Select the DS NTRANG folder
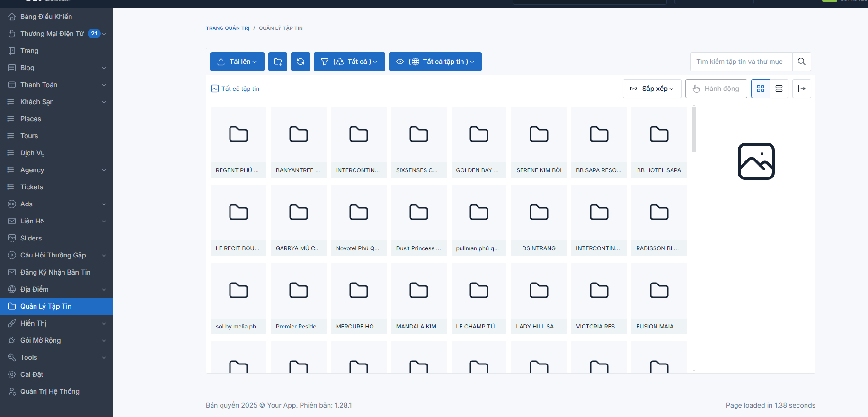The image size is (868, 417). pyautogui.click(x=539, y=221)
